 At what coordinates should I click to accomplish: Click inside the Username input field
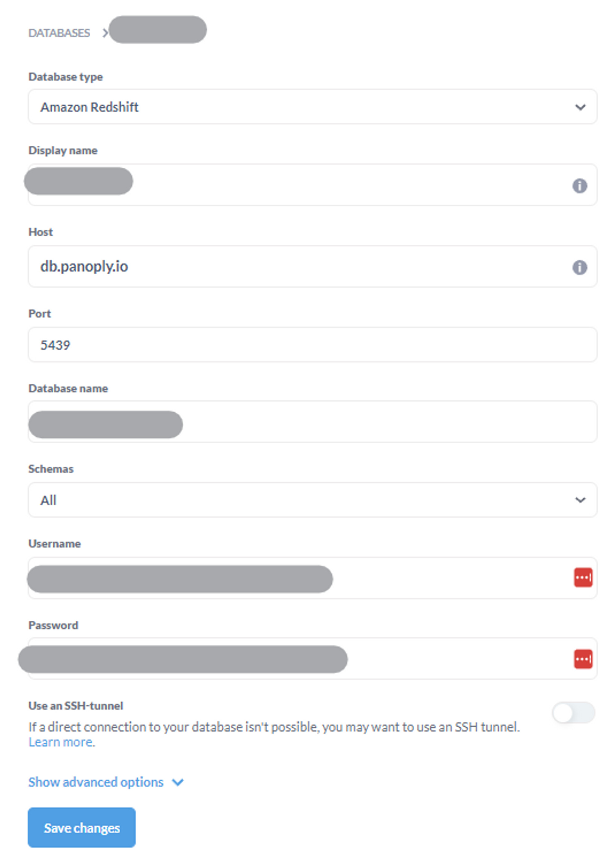(x=313, y=578)
